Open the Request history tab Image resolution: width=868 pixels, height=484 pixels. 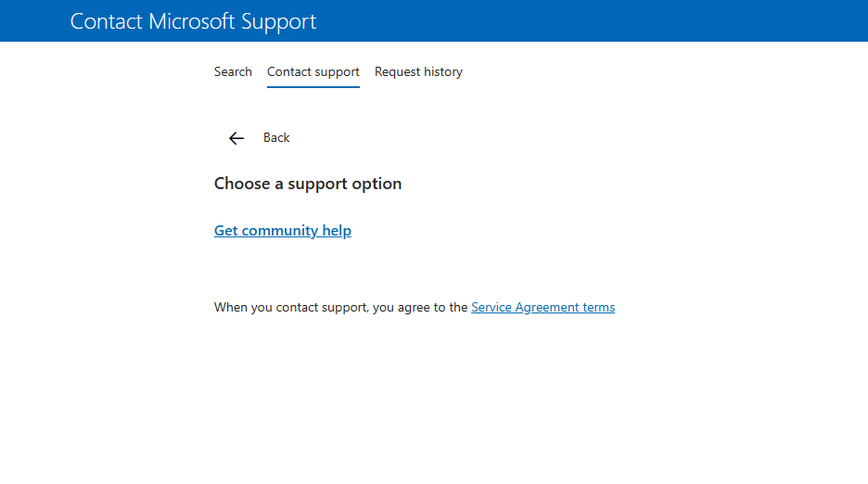[x=418, y=71]
